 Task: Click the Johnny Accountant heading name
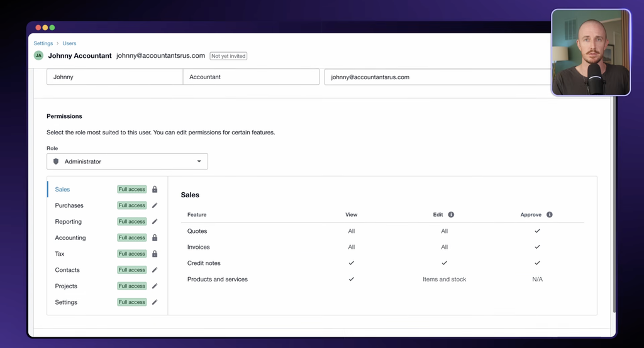pyautogui.click(x=80, y=55)
